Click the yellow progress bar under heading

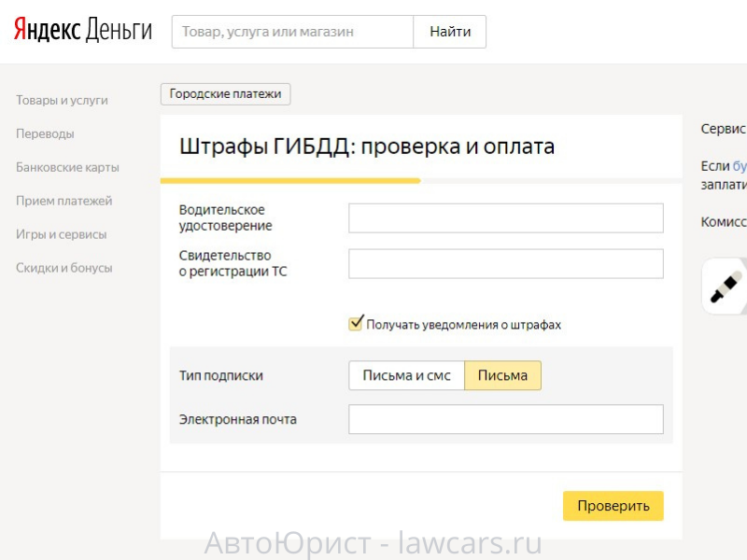coord(290,181)
